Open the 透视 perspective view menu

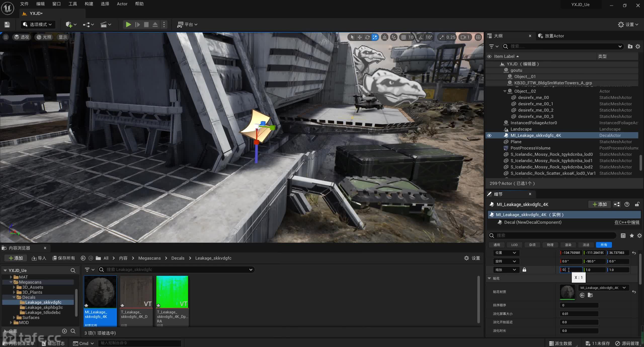(22, 37)
